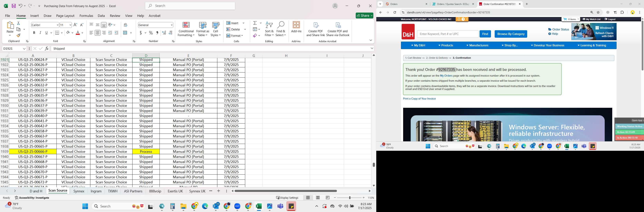644x212 pixels.
Task: Switch to the Ingram sheet tab
Action: (x=96, y=191)
